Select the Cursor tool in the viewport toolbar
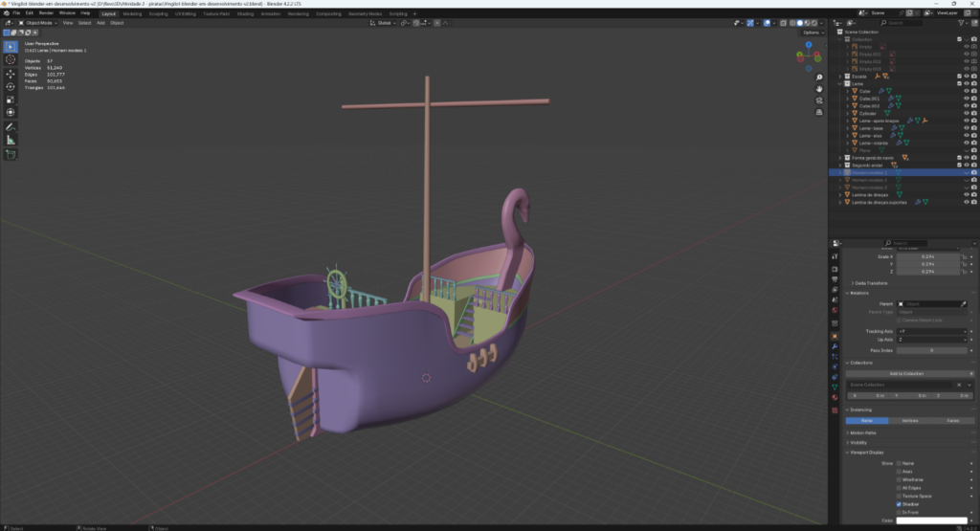The width and height of the screenshot is (980, 531). tap(11, 59)
